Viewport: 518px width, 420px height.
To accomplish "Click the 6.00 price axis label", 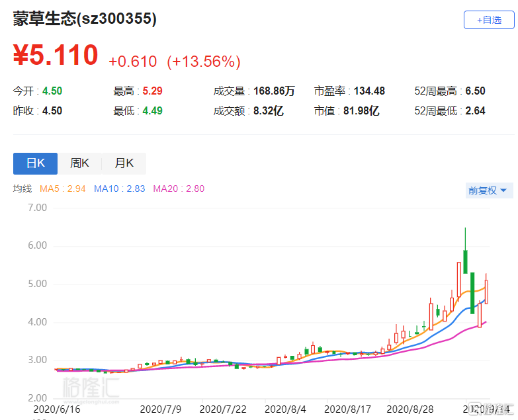I will pos(37,245).
